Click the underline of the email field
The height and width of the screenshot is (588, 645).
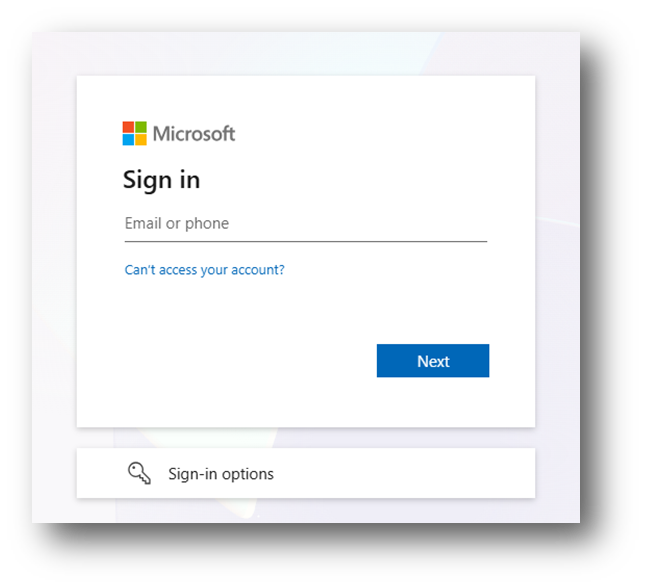306,242
